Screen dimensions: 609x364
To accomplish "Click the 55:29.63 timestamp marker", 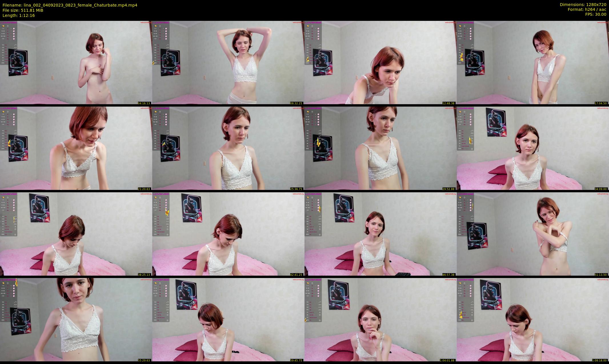I will [x=144, y=360].
